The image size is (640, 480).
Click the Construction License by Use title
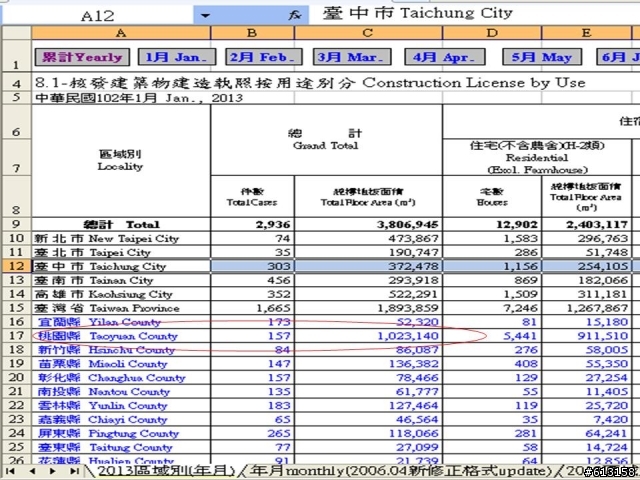tap(310, 83)
